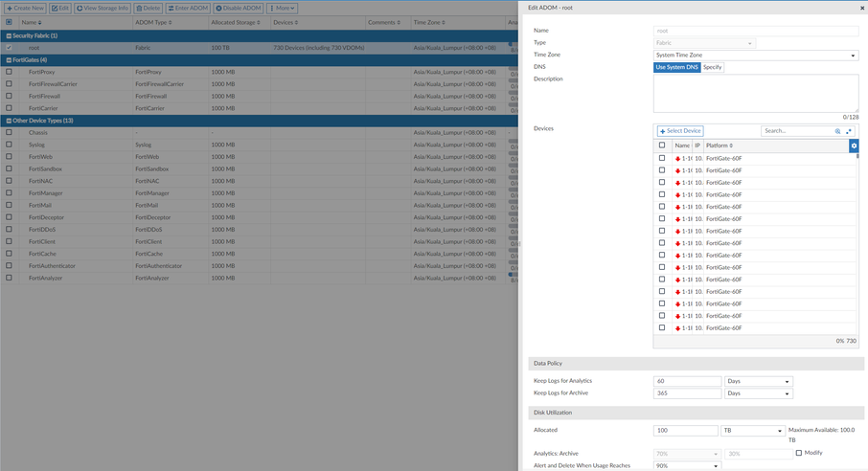The width and height of the screenshot is (868, 471).
Task: Select Specify DNS option
Action: (713, 68)
